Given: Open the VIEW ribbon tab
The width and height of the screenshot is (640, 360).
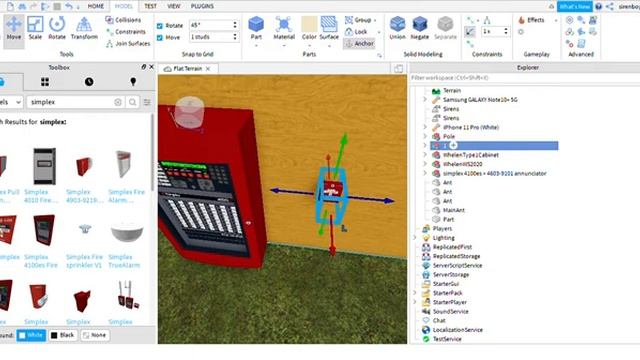Looking at the screenshot, I should click(x=173, y=6).
